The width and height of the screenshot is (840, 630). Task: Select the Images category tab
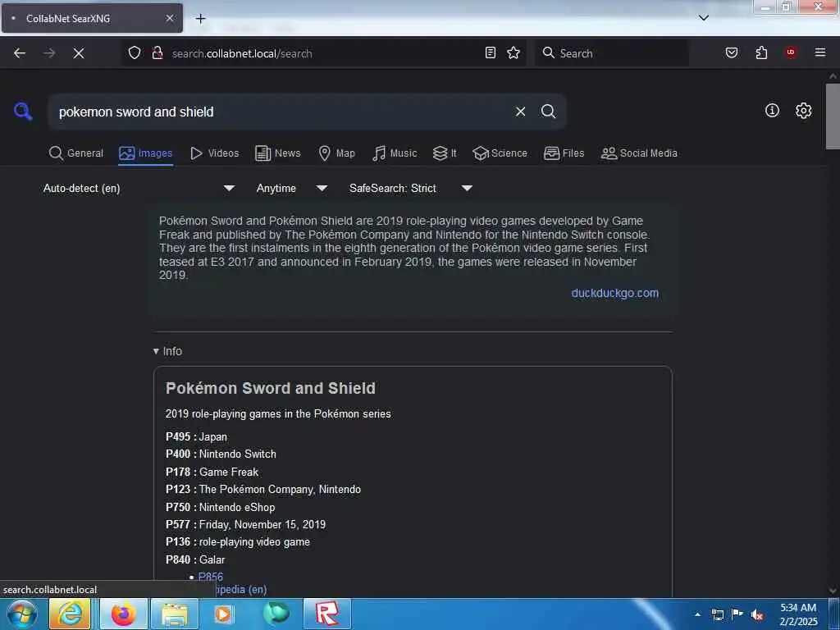coord(146,153)
